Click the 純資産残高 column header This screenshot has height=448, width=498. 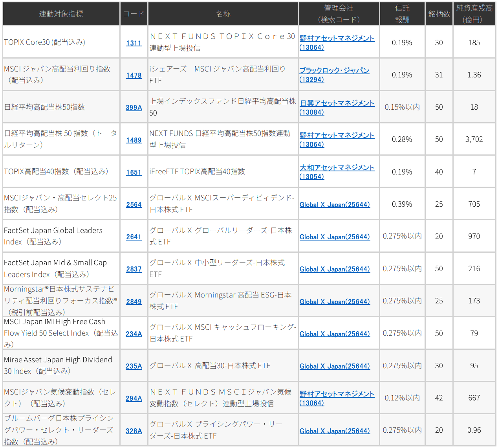pos(474,14)
